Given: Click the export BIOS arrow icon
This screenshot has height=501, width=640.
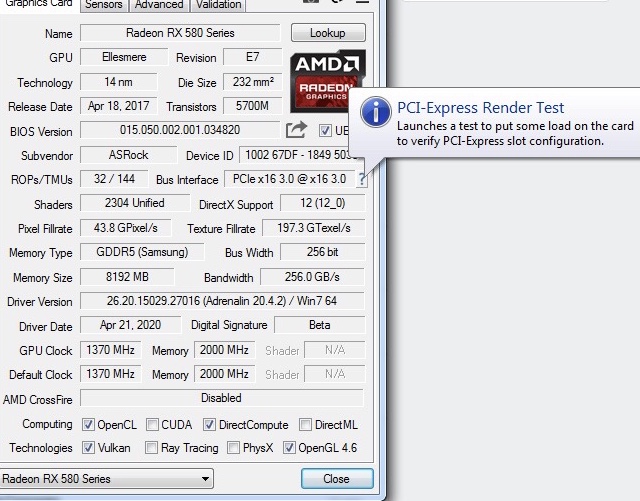Looking at the screenshot, I should [x=296, y=130].
